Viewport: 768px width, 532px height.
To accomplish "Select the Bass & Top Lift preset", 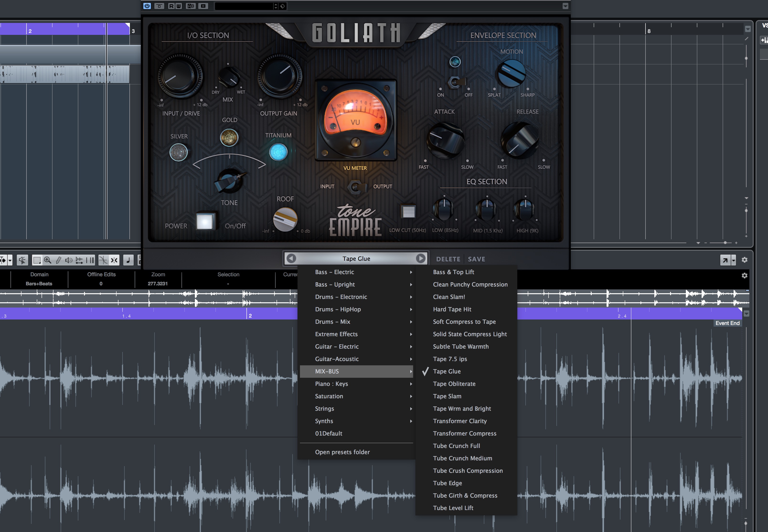I will click(466, 272).
